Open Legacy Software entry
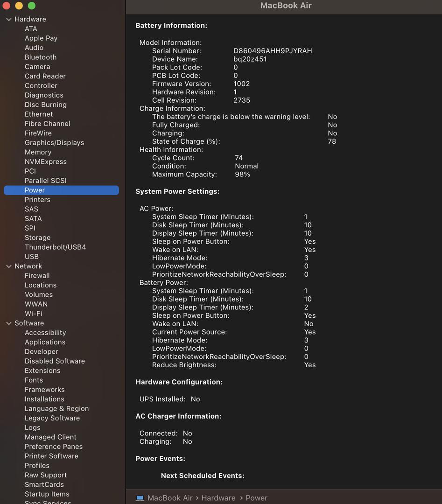442x504 pixels. tap(52, 418)
